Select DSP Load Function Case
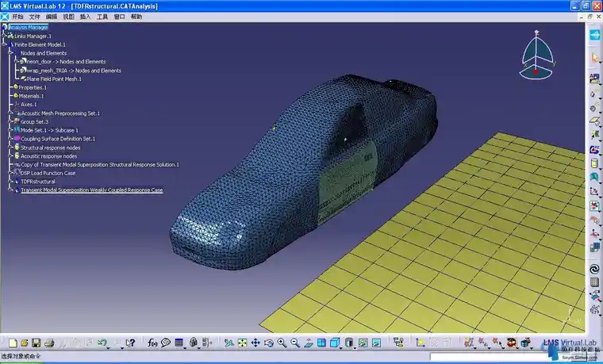This screenshot has width=603, height=364. 48,173
